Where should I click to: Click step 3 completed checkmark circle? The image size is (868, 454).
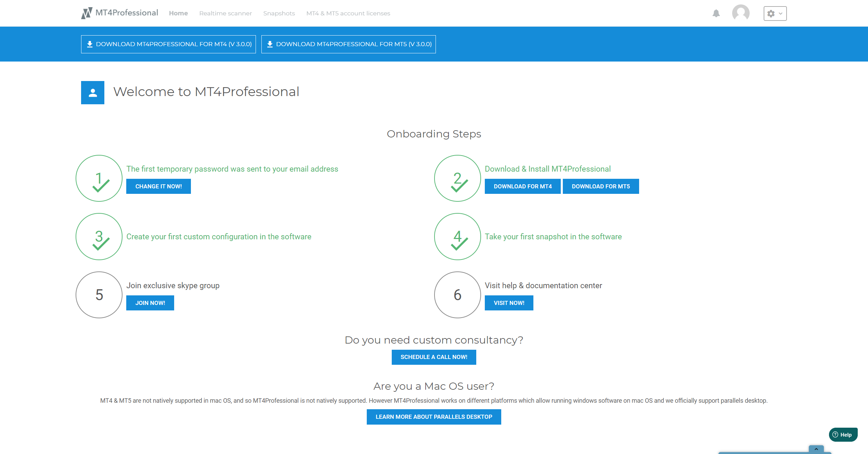point(99,236)
